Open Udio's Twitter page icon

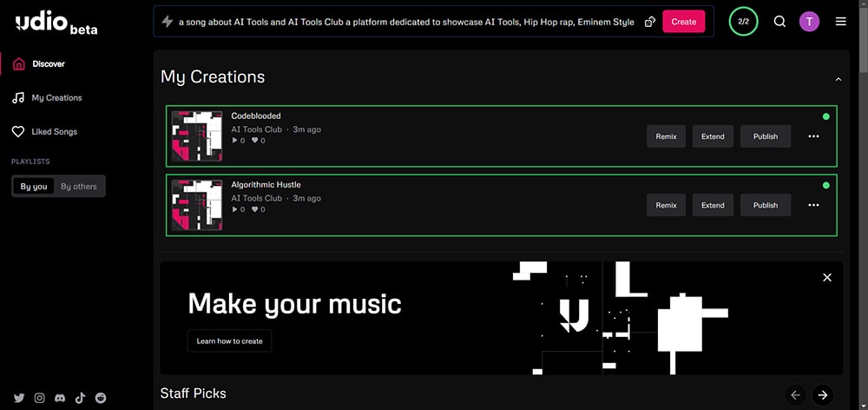pyautogui.click(x=19, y=398)
